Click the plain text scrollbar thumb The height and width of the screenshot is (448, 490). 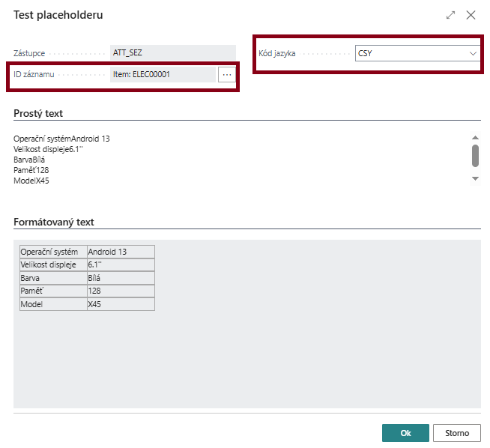[x=475, y=156]
